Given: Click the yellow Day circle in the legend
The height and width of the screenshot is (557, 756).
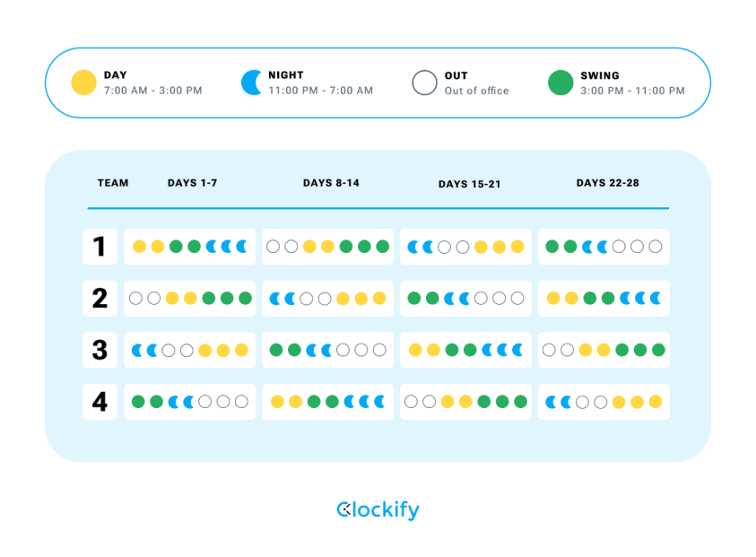Looking at the screenshot, I should pos(83,83).
